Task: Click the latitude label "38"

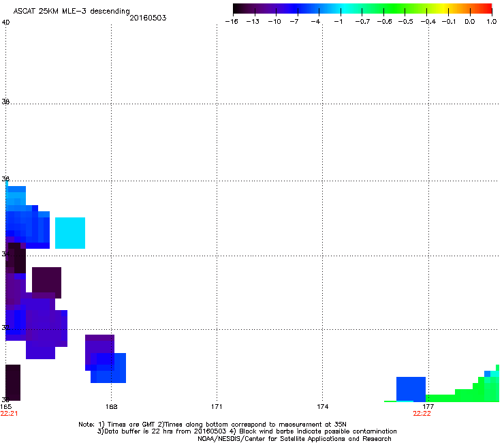Action: [x=5, y=102]
